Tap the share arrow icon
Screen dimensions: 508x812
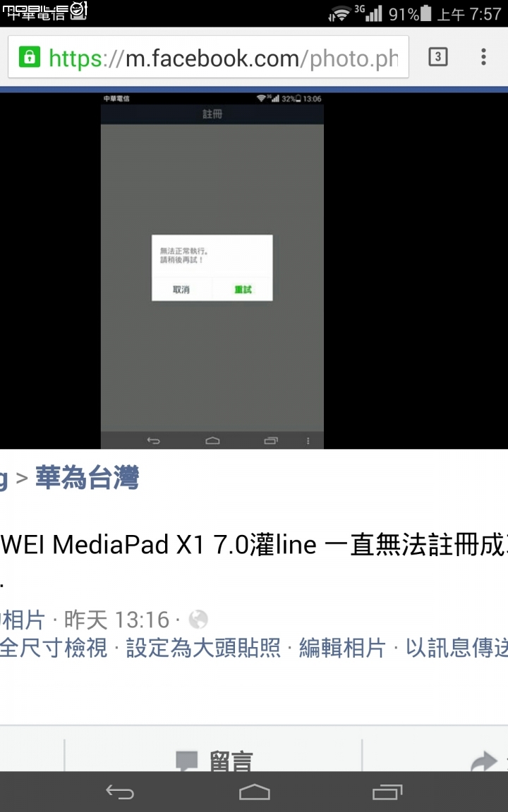click(484, 761)
